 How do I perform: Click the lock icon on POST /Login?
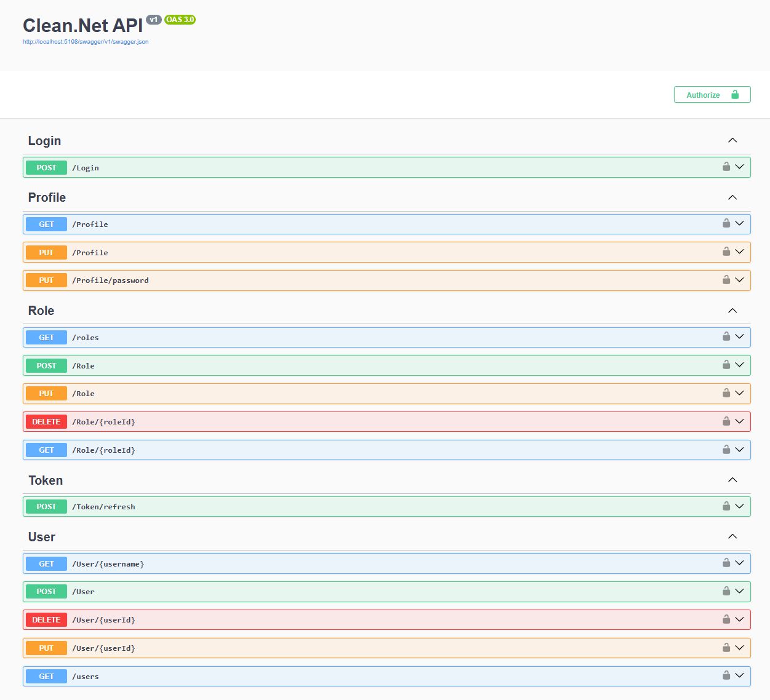click(726, 167)
